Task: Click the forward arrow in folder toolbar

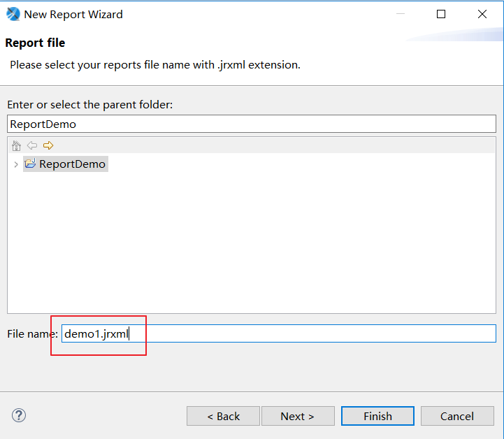Action: pyautogui.click(x=48, y=145)
